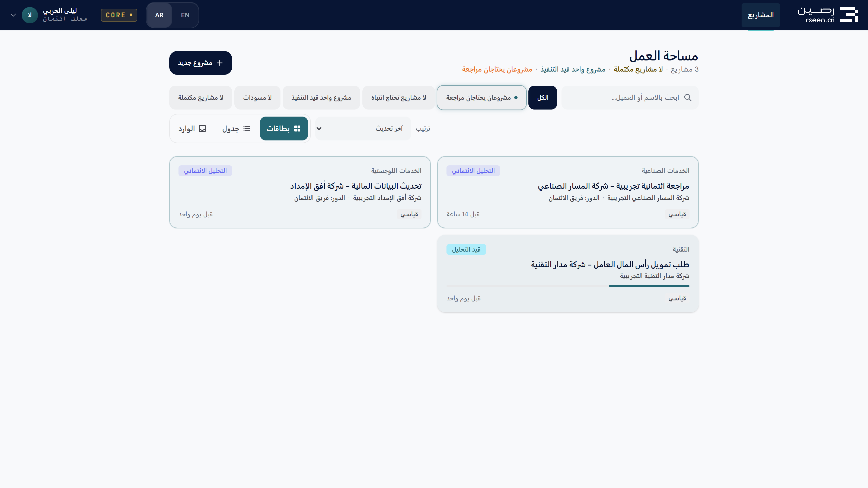Screen dimensions: 868x488
Task: Click ترتيب sort label
Action: 423,129
